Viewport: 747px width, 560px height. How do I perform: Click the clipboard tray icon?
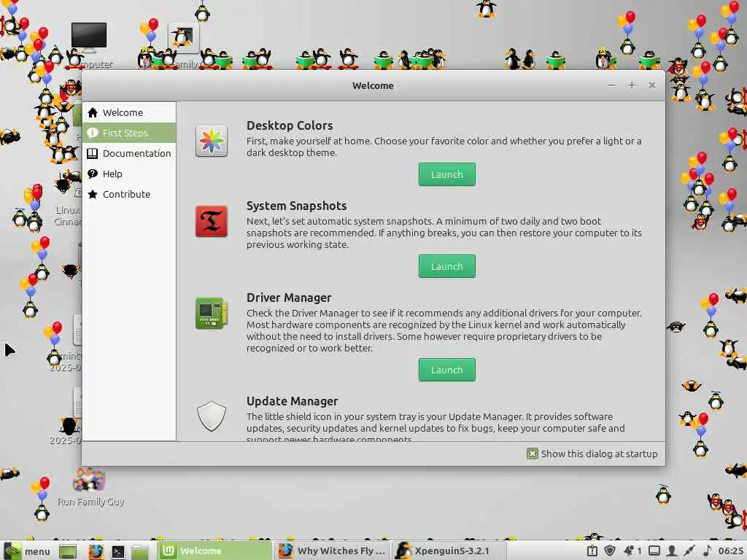(x=592, y=551)
